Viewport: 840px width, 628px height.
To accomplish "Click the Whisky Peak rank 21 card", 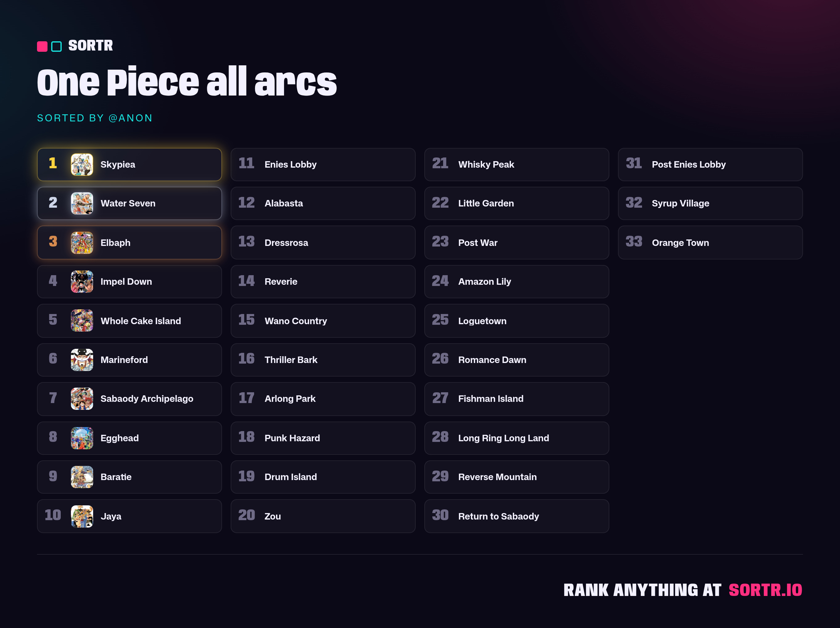I will pyautogui.click(x=517, y=164).
